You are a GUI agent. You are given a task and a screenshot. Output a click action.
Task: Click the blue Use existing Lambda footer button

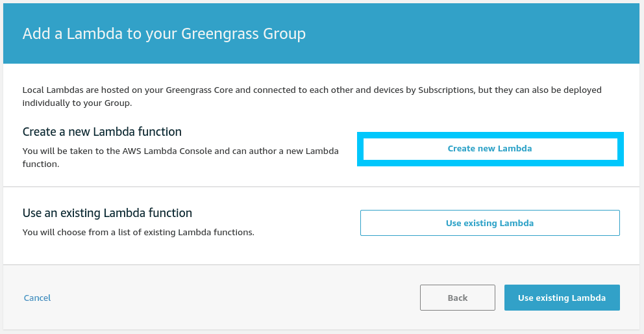coord(562,298)
